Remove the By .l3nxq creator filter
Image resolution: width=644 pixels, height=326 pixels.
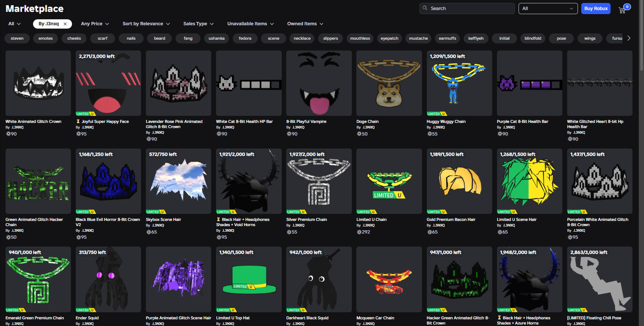click(65, 24)
